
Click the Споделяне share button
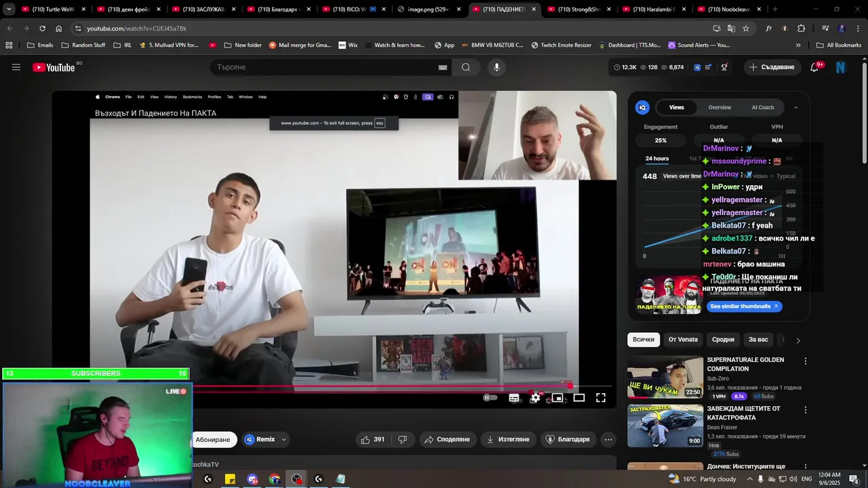(x=447, y=439)
